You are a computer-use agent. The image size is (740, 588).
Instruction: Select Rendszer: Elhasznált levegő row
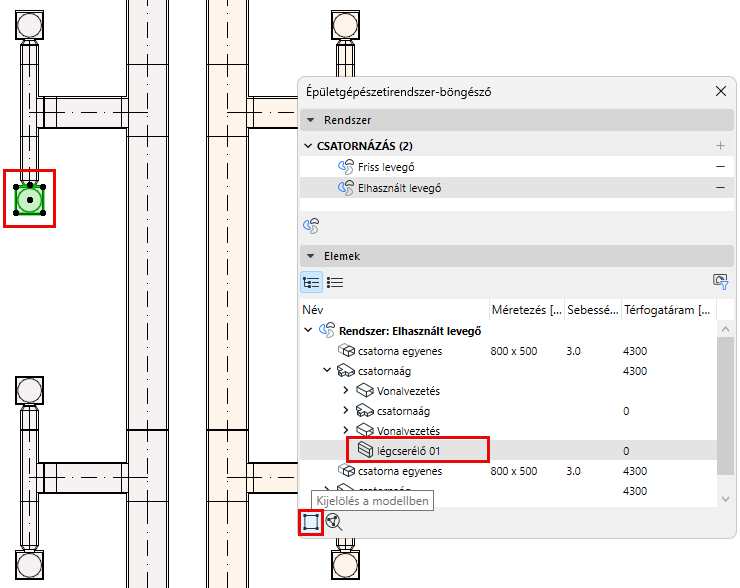click(x=508, y=331)
